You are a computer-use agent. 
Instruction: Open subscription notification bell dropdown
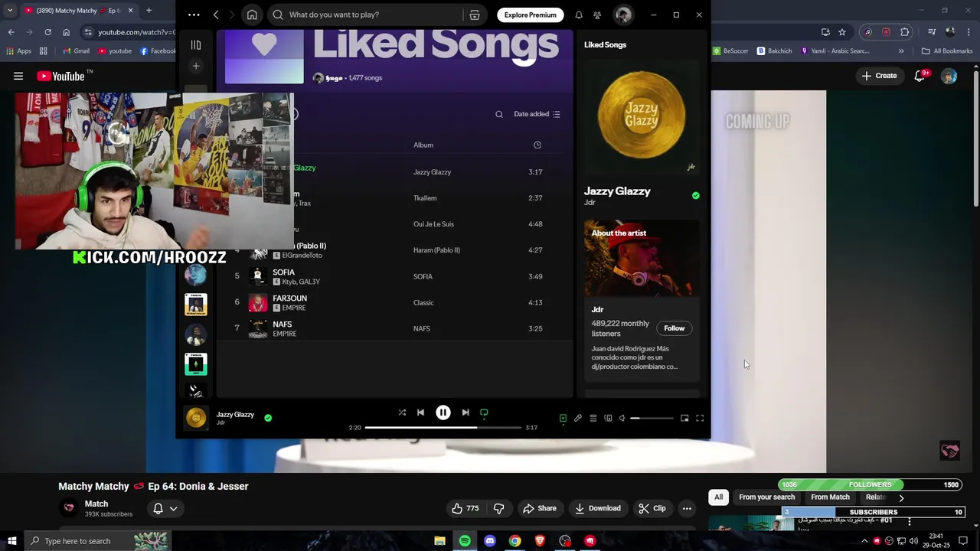165,508
